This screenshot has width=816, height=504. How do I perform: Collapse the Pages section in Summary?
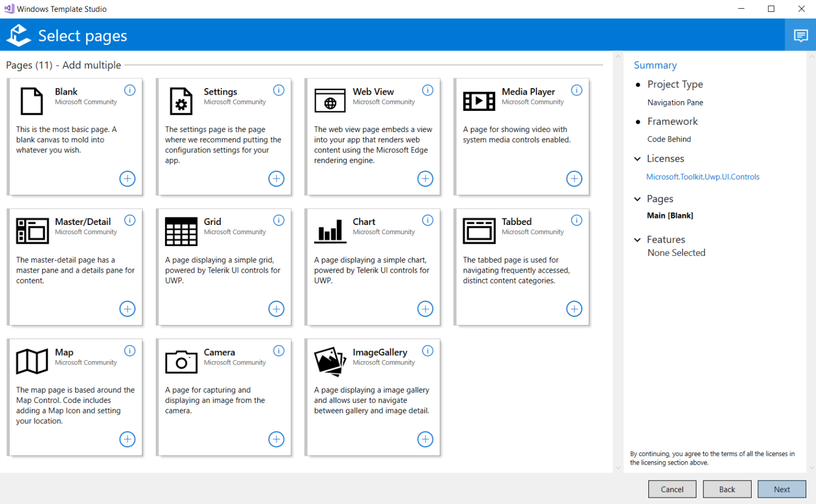638,199
